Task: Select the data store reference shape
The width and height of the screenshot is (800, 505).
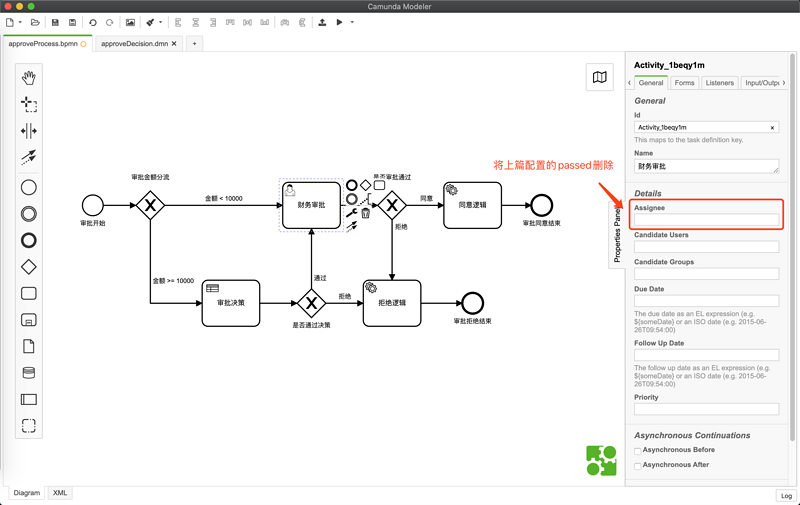Action: [x=29, y=373]
